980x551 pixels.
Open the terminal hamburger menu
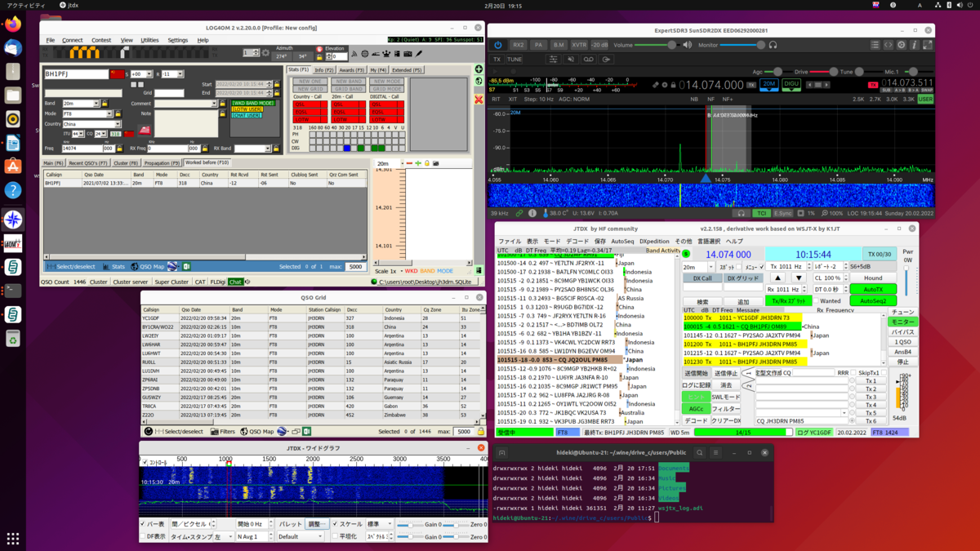click(716, 452)
